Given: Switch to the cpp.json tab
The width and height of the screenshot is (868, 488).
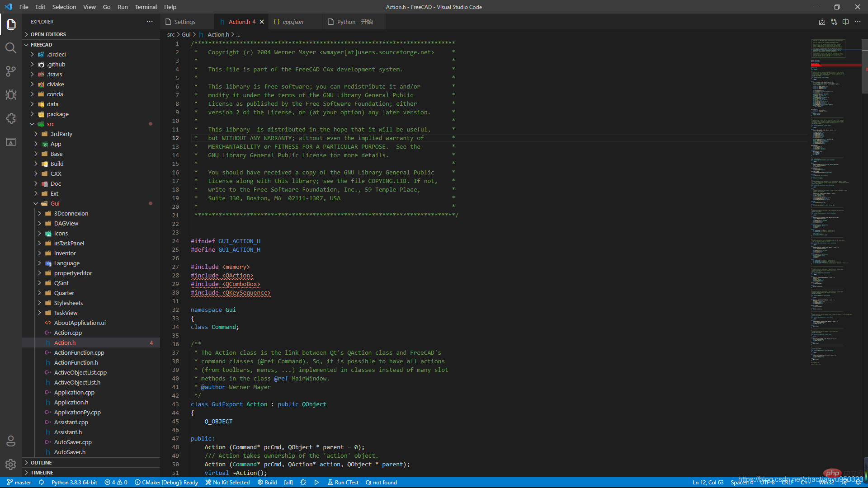Looking at the screenshot, I should click(292, 22).
